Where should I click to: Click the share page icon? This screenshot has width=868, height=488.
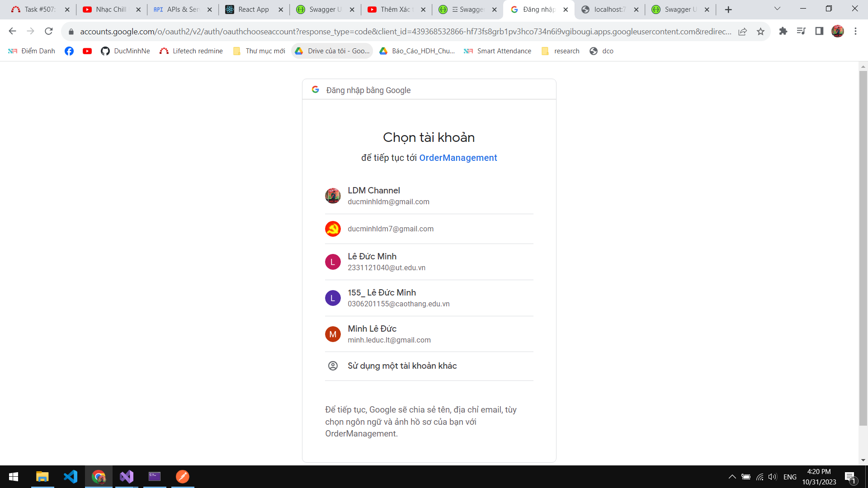coord(742,31)
